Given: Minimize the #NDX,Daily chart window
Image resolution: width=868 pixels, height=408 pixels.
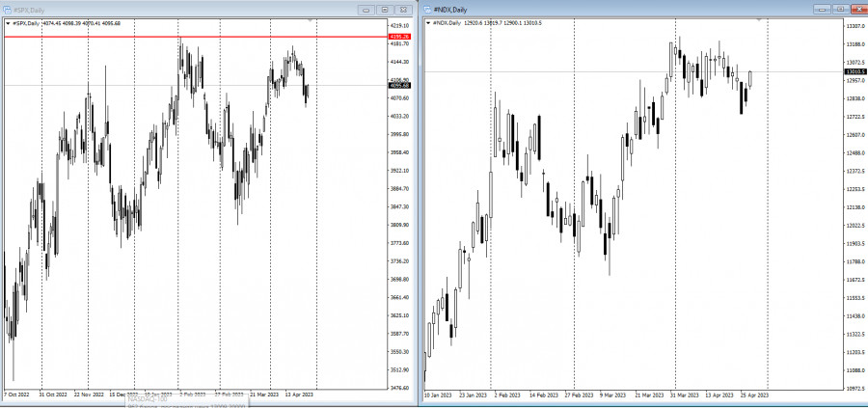Looking at the screenshot, I should coord(823,9).
